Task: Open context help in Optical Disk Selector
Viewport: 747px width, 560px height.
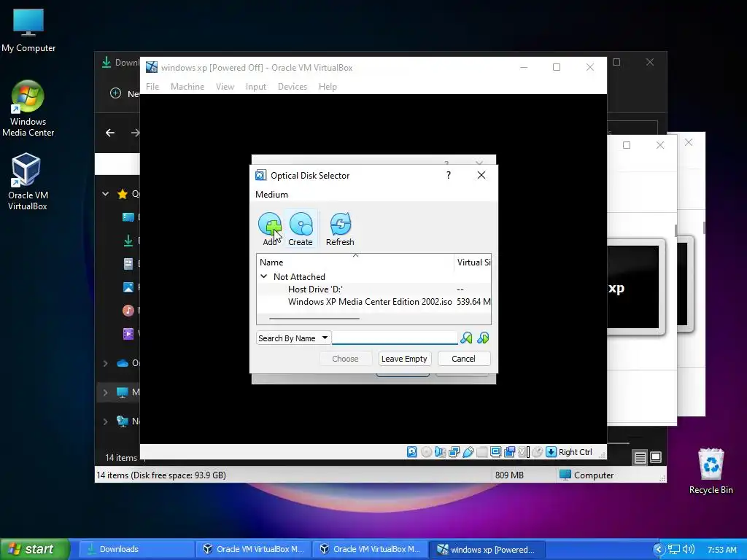Action: (x=449, y=175)
